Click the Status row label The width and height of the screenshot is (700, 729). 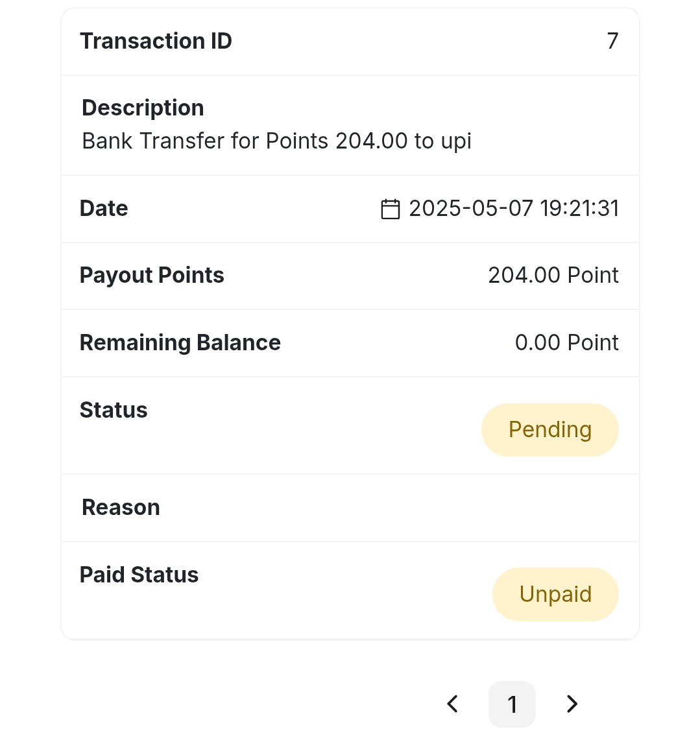coord(114,410)
